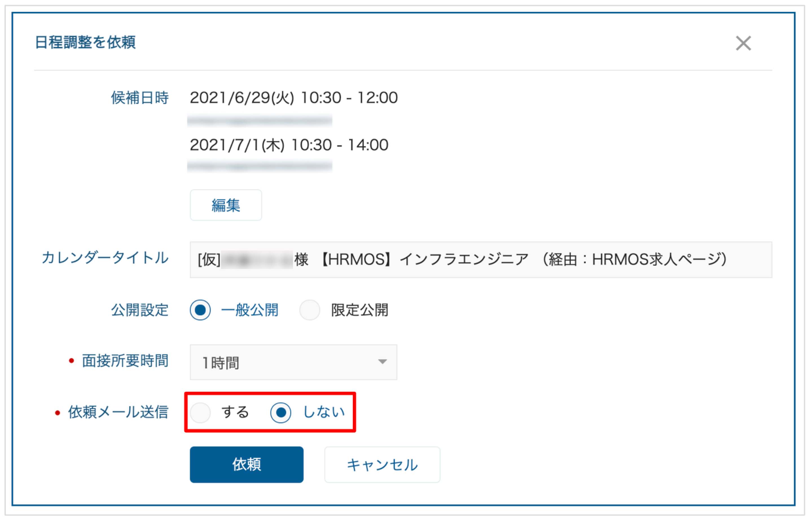Click the 編集 button under candidate dates

pos(226,205)
